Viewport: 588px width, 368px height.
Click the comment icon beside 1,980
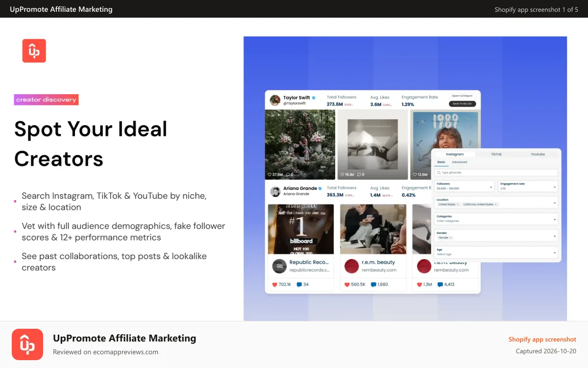(373, 285)
